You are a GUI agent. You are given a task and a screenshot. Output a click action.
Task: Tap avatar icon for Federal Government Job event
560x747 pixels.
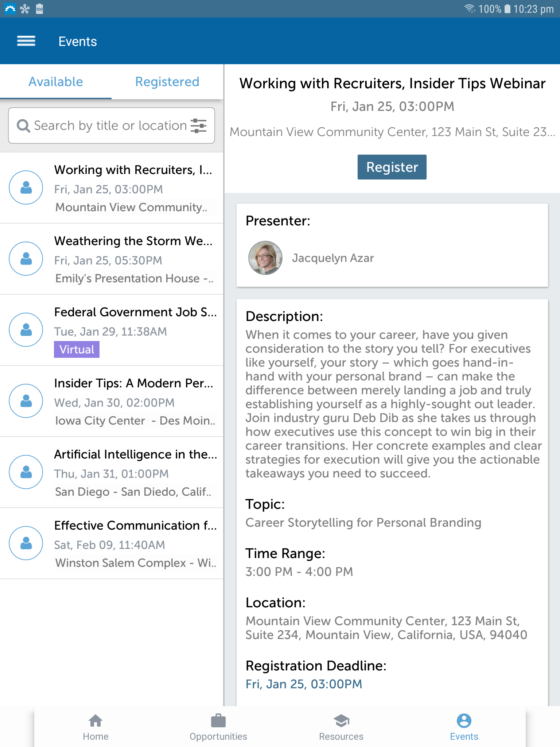pyautogui.click(x=26, y=330)
